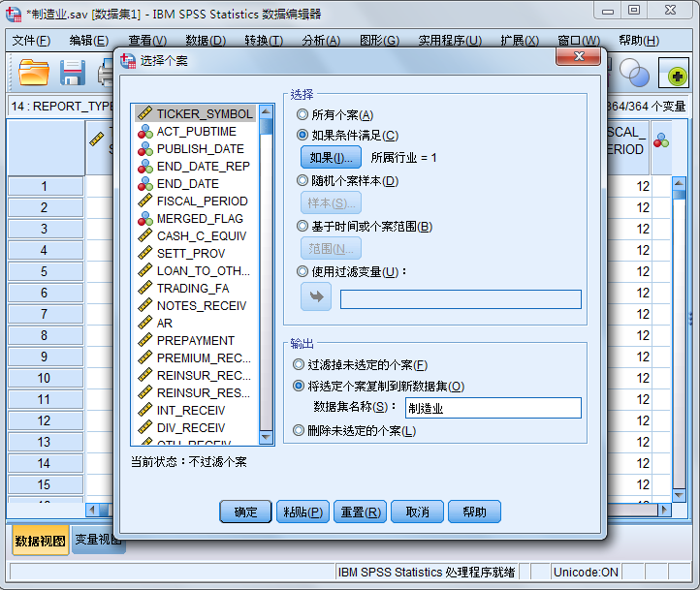The width and height of the screenshot is (700, 590).
Task: Select MERGED_FLAG variable in list
Action: [195, 219]
